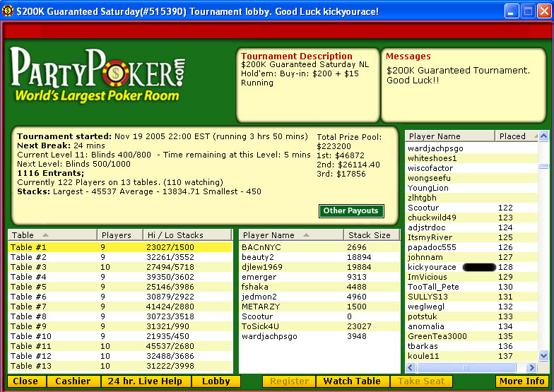
Task: Maximize the tournament lobby window
Action: 527,11
